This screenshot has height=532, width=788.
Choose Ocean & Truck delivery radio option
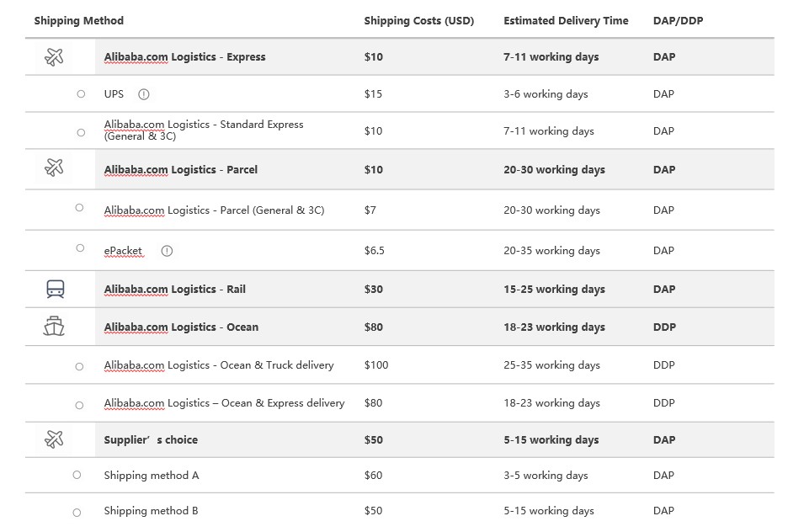(x=79, y=367)
